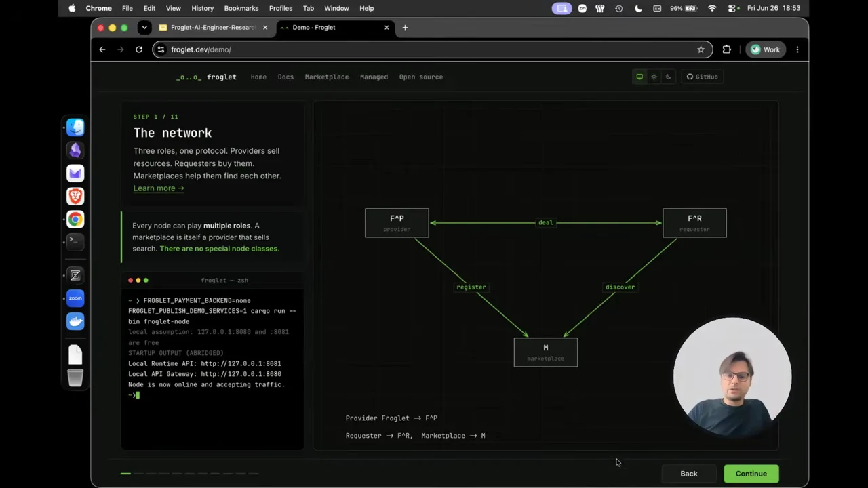The width and height of the screenshot is (868, 488).
Task: Open the Edit menu
Action: (149, 8)
